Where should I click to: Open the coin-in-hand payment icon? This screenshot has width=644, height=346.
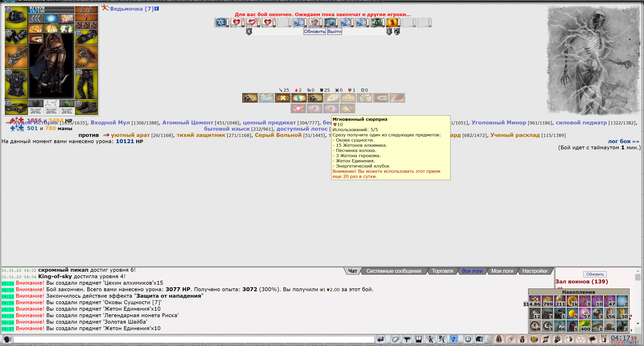point(557,339)
